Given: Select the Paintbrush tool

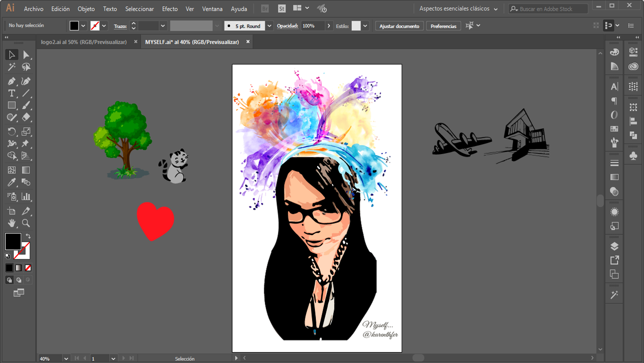Looking at the screenshot, I should (26, 105).
